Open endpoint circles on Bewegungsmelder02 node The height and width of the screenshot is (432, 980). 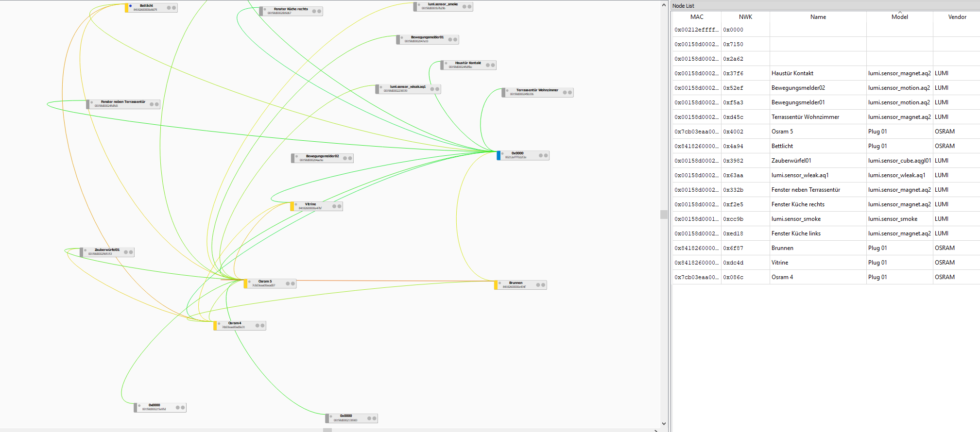click(x=347, y=158)
